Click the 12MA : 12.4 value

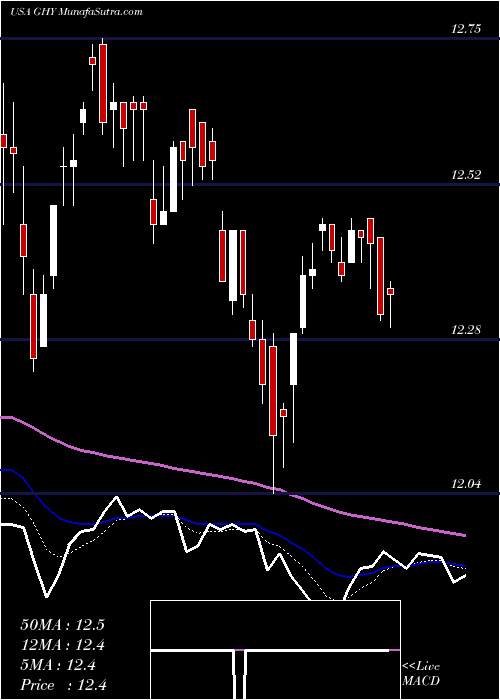coord(62,645)
